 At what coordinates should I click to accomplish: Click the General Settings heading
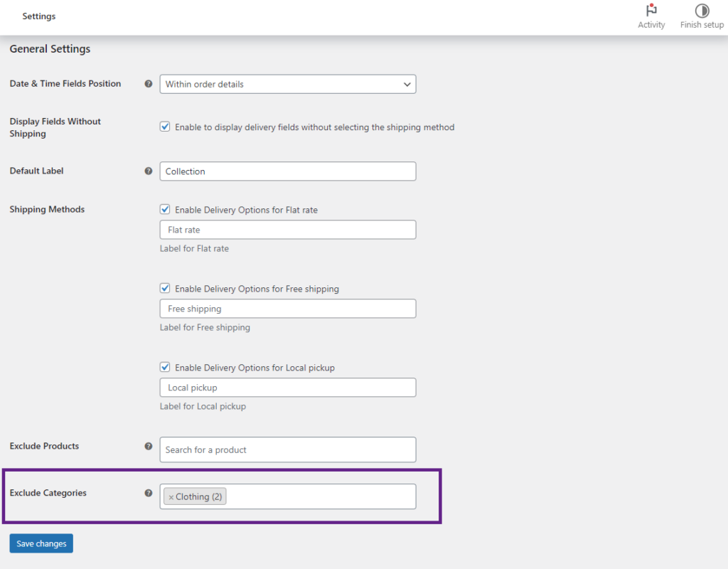(50, 49)
